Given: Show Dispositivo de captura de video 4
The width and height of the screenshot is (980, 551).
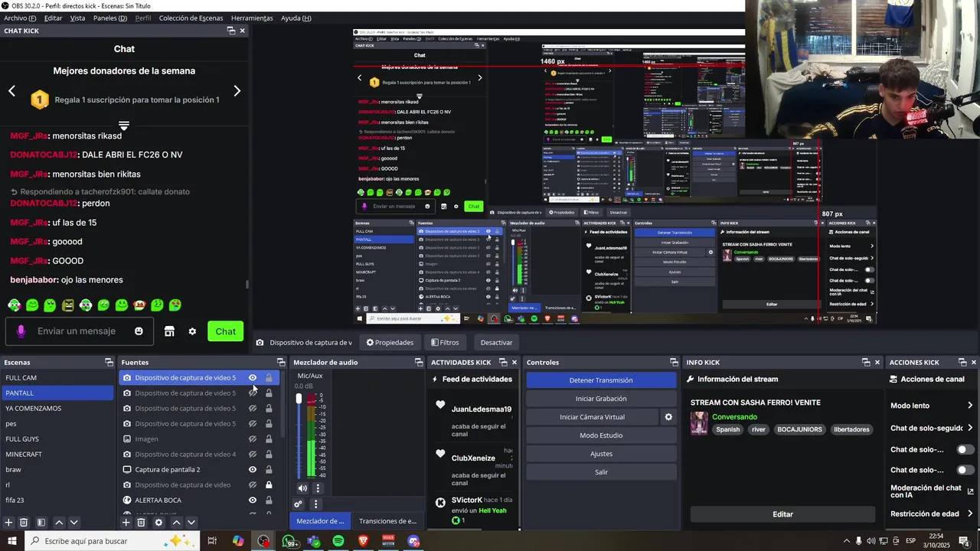Looking at the screenshot, I should coord(253,454).
